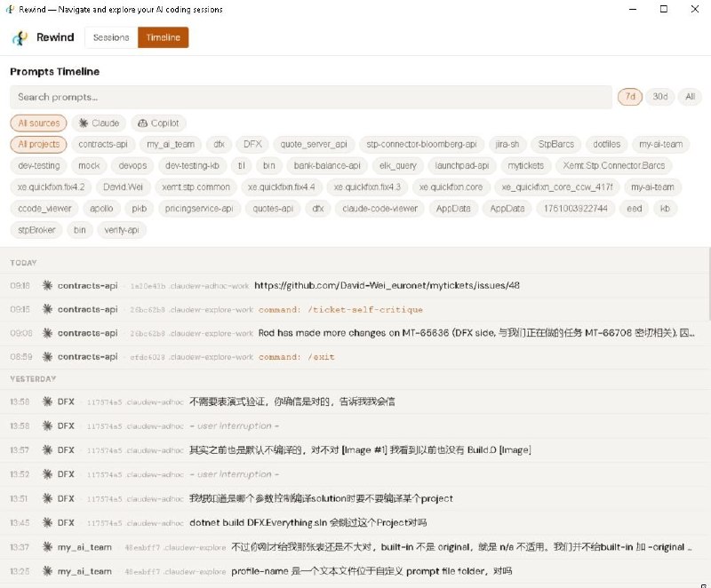Choose the elk_query project chip
This screenshot has height=588, width=711.
click(x=397, y=166)
